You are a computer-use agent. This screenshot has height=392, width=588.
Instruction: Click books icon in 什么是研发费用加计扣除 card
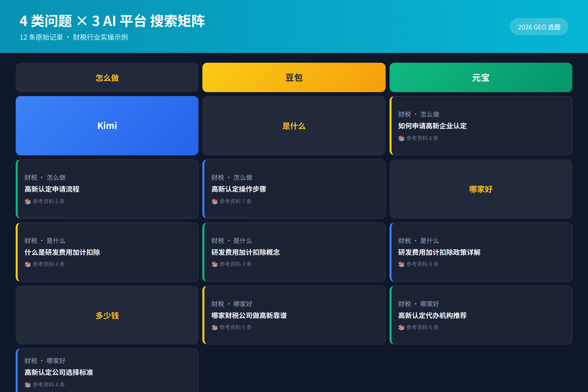[x=28, y=264]
